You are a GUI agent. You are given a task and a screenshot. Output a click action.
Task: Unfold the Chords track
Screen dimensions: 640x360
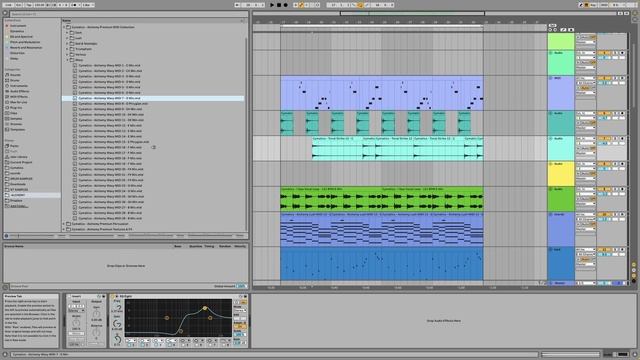[551, 214]
